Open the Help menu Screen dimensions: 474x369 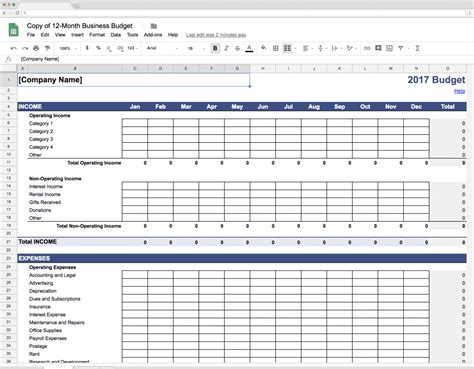tap(173, 35)
